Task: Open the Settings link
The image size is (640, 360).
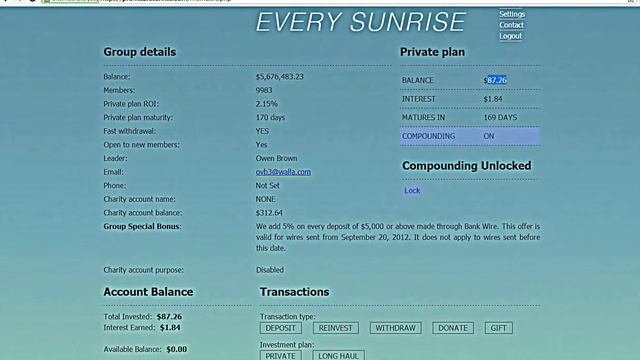Action: click(x=512, y=14)
